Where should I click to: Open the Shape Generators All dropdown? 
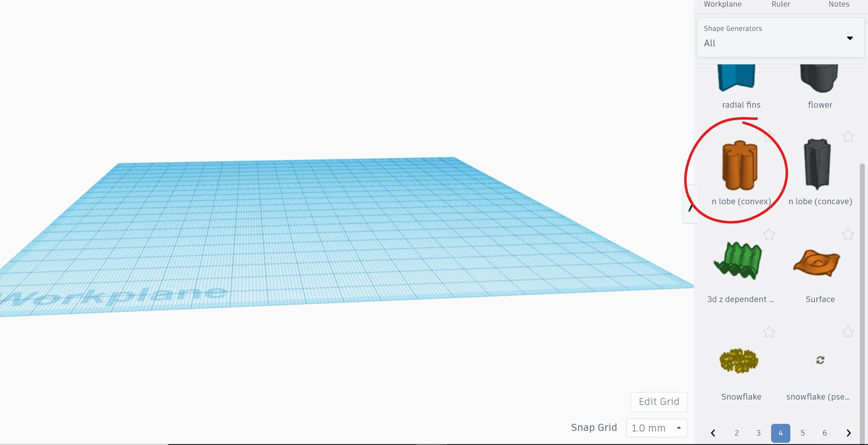(x=780, y=38)
